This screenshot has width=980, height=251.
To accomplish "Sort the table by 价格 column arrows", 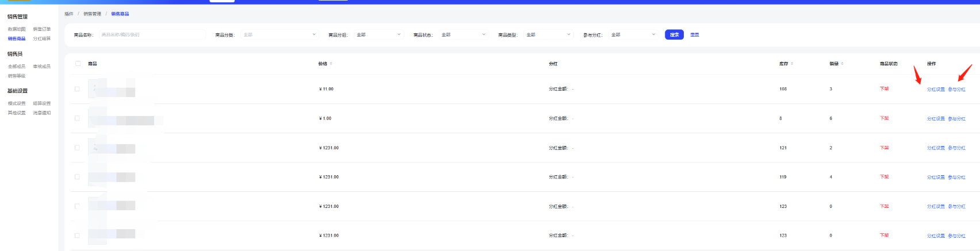I will 331,64.
